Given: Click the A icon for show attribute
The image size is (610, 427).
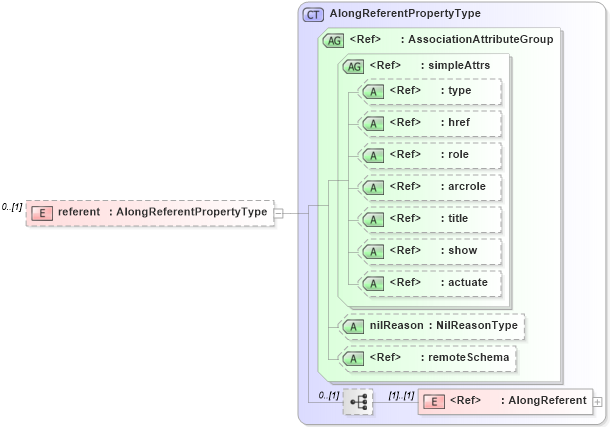Looking at the screenshot, I should coord(373,252).
